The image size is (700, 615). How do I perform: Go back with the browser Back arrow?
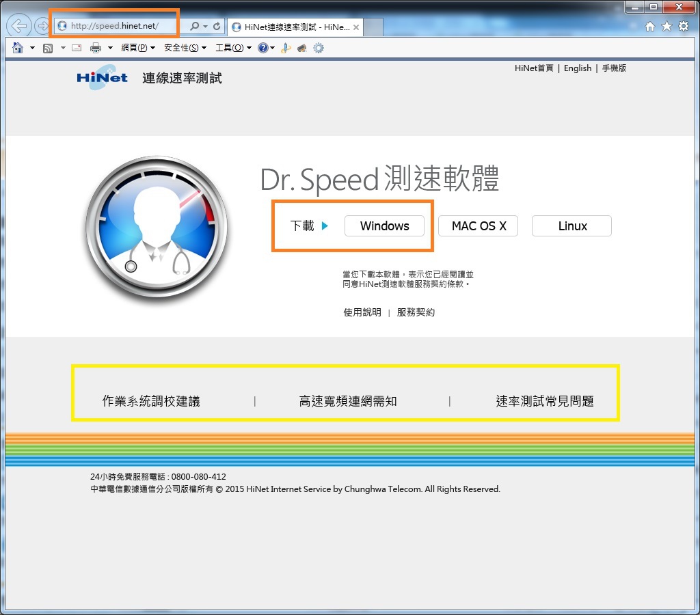pyautogui.click(x=18, y=26)
